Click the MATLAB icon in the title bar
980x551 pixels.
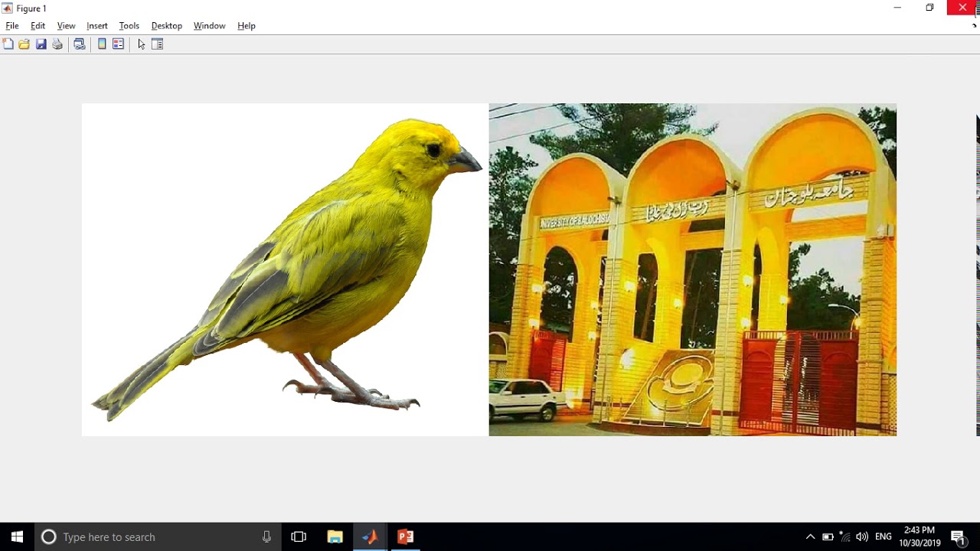point(8,8)
